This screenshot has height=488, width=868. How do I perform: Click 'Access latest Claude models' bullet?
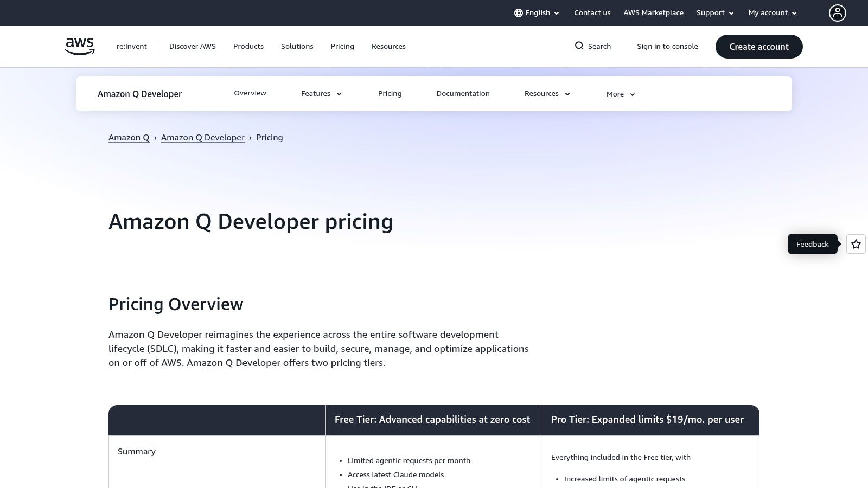pos(395,474)
